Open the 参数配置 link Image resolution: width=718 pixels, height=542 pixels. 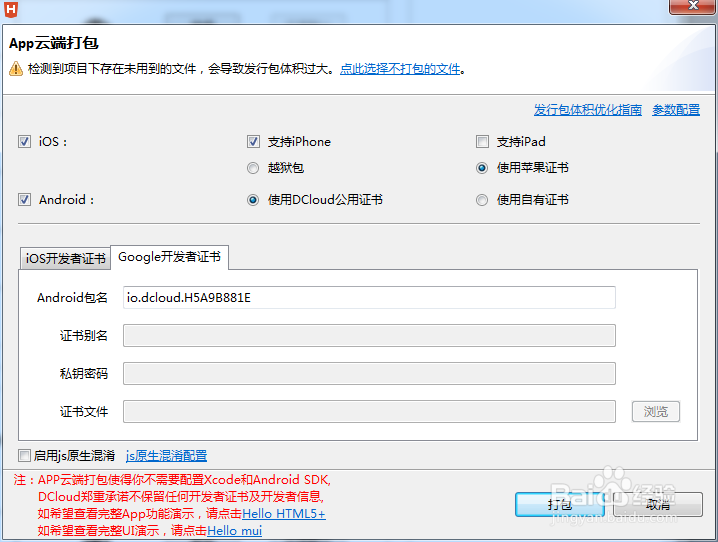pos(676,110)
